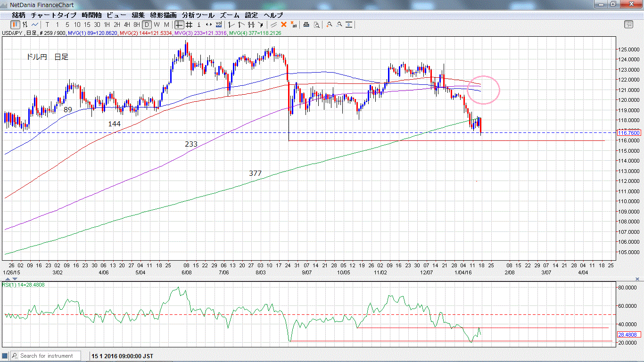Open the 編集 menu

point(139,15)
